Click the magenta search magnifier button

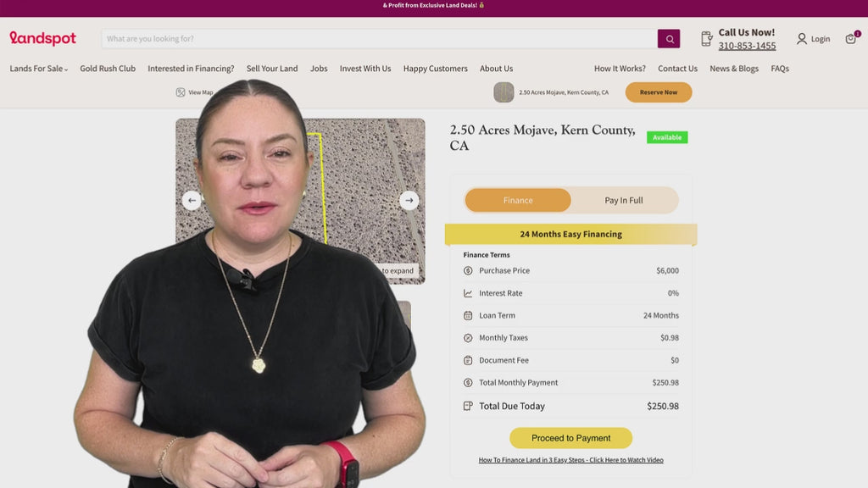click(x=669, y=39)
